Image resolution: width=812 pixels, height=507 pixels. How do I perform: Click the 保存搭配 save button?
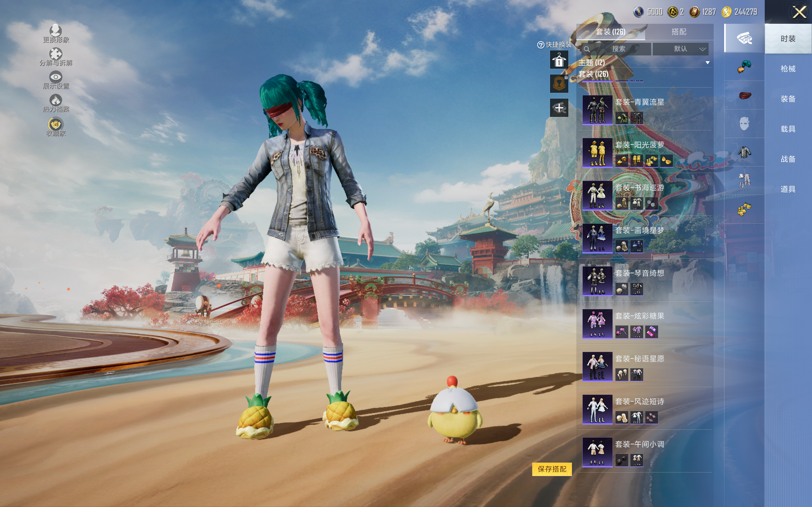tap(552, 469)
